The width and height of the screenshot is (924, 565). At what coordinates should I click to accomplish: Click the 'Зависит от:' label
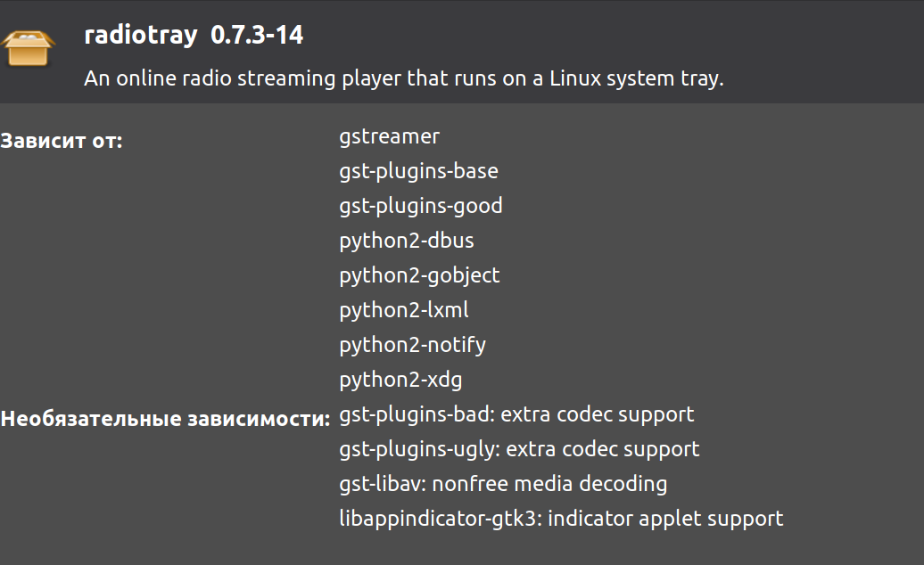click(62, 141)
